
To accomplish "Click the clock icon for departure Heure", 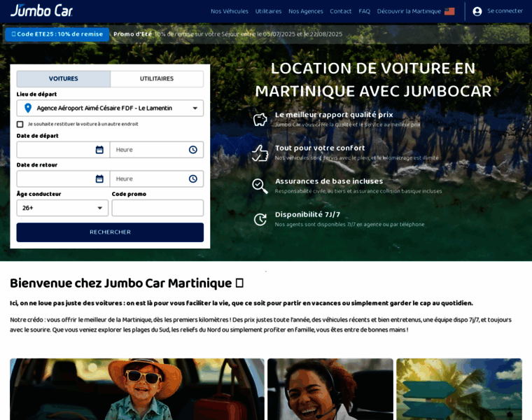I will (x=193, y=150).
